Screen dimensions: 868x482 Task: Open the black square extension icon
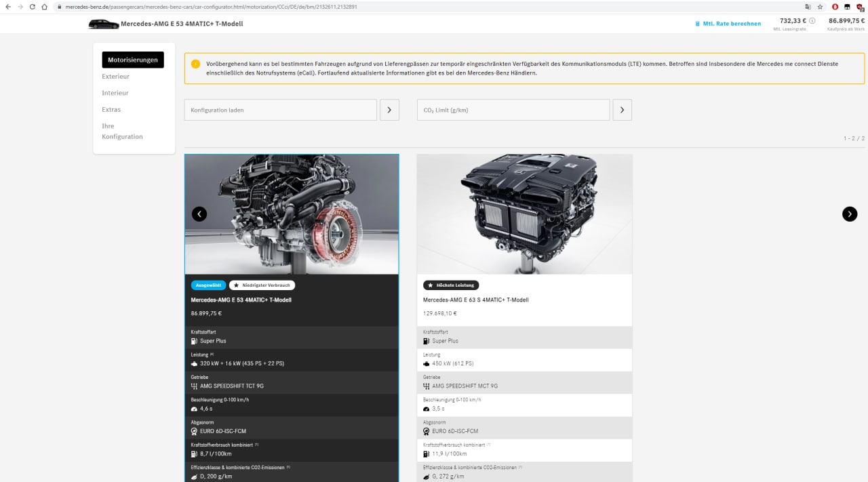pos(847,6)
